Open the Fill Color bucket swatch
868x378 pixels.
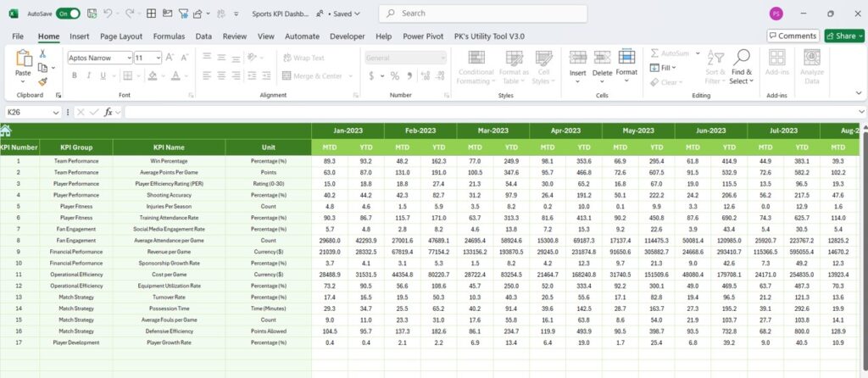[x=153, y=75]
